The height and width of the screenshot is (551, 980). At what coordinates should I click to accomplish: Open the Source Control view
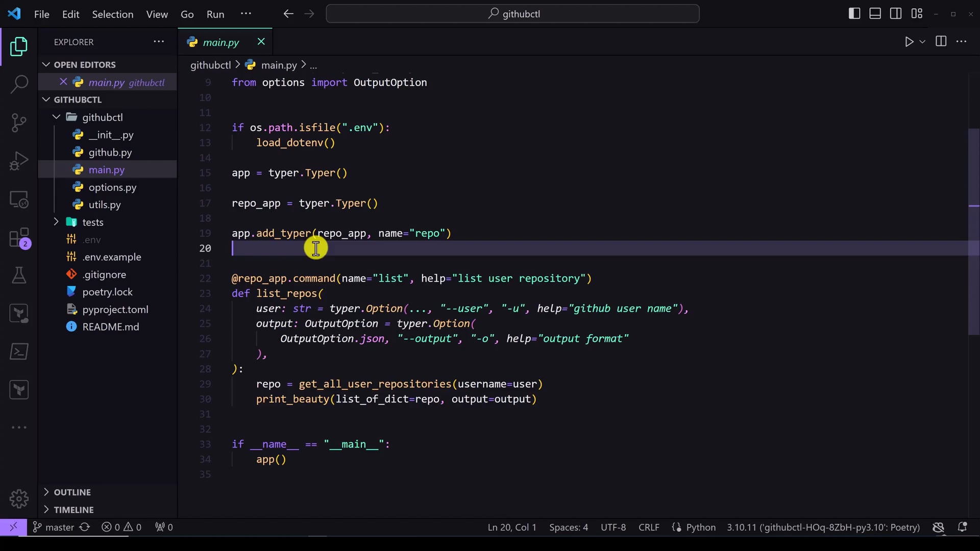[x=19, y=122]
